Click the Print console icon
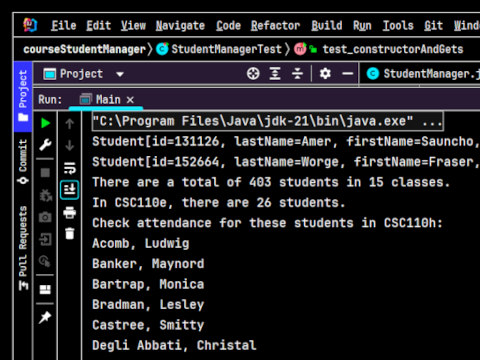 [x=70, y=212]
